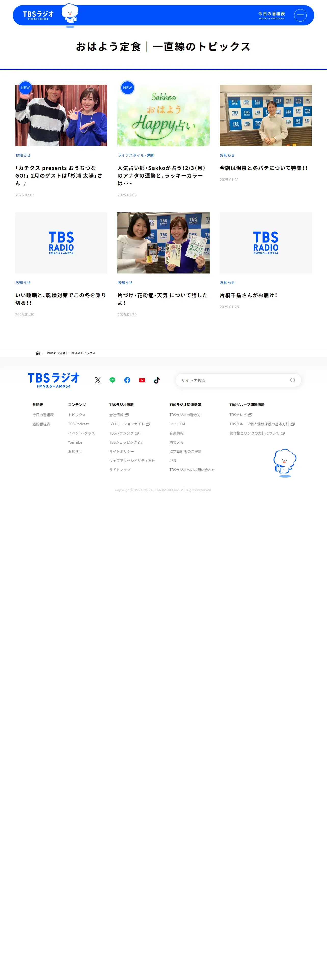Open JRN footer link

click(x=173, y=461)
